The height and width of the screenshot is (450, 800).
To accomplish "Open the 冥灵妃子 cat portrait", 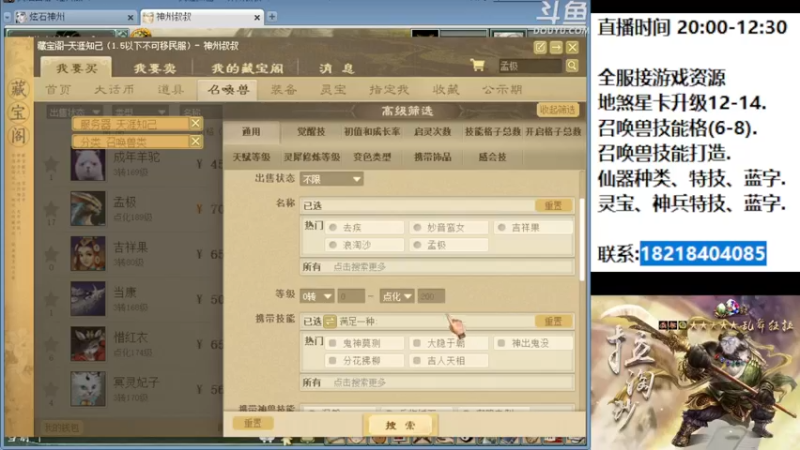I will 88,388.
